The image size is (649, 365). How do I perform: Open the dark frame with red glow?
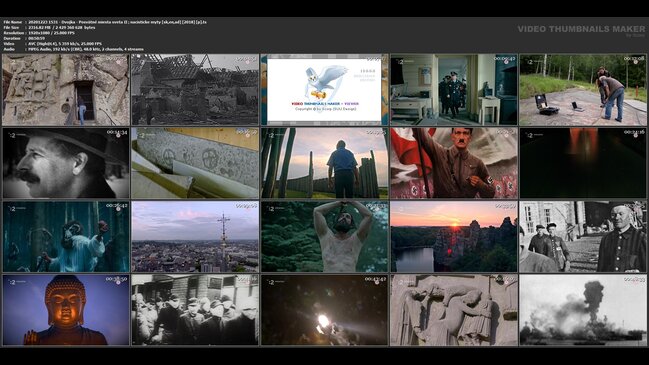tap(583, 163)
